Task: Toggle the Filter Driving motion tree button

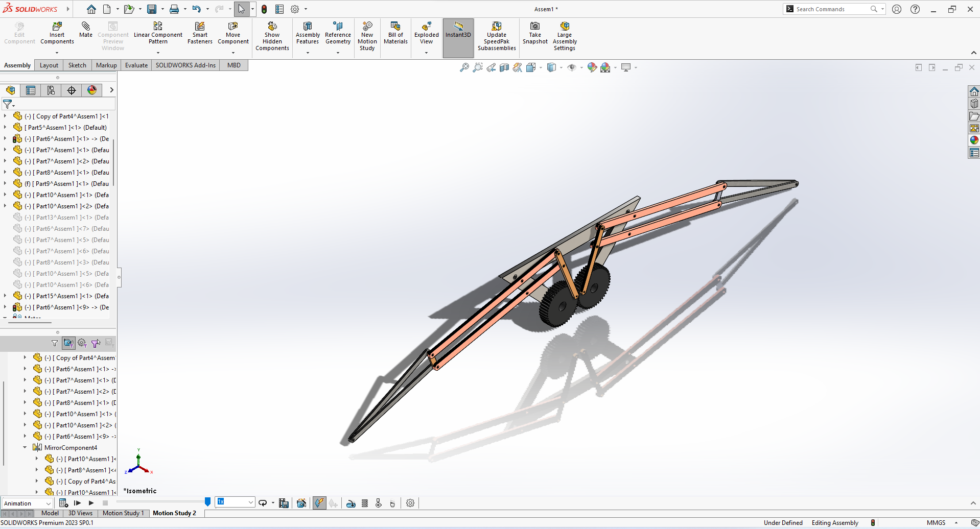Action: tap(82, 343)
